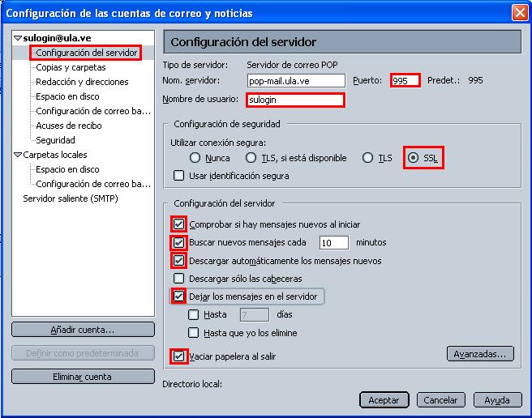The width and height of the screenshot is (532, 418).
Task: Open Copias y carpetas settings
Action: [x=71, y=67]
